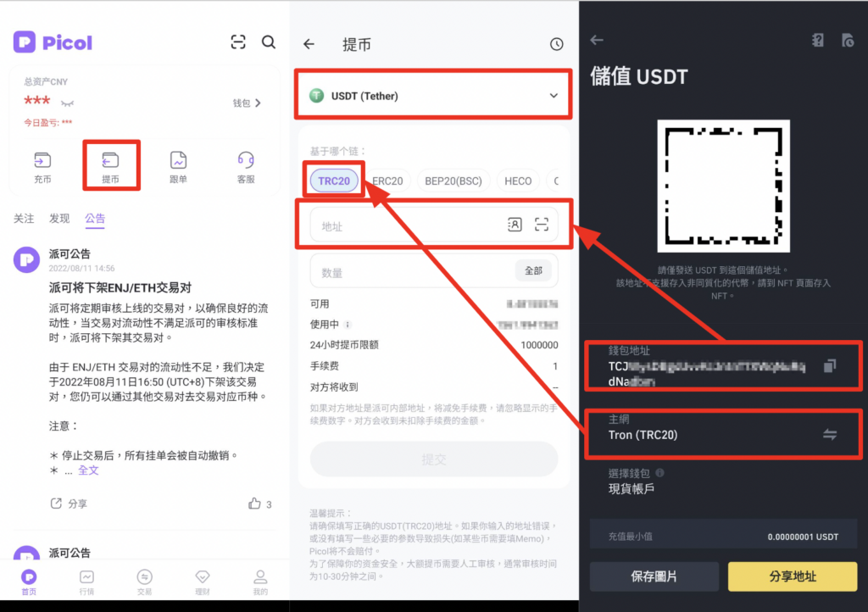Open the 钱包 wallet chevron link

click(247, 103)
